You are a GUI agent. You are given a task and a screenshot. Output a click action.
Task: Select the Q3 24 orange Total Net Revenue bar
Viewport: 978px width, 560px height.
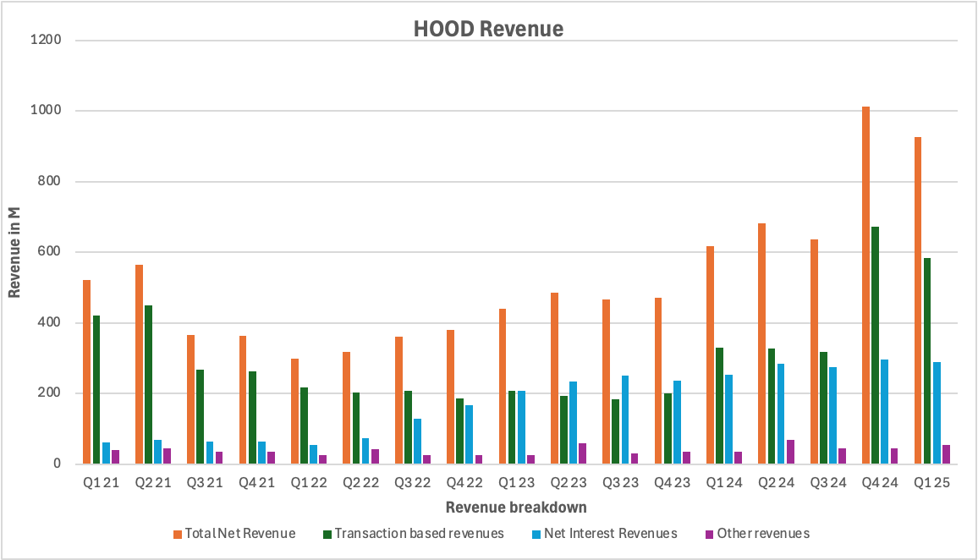point(814,352)
